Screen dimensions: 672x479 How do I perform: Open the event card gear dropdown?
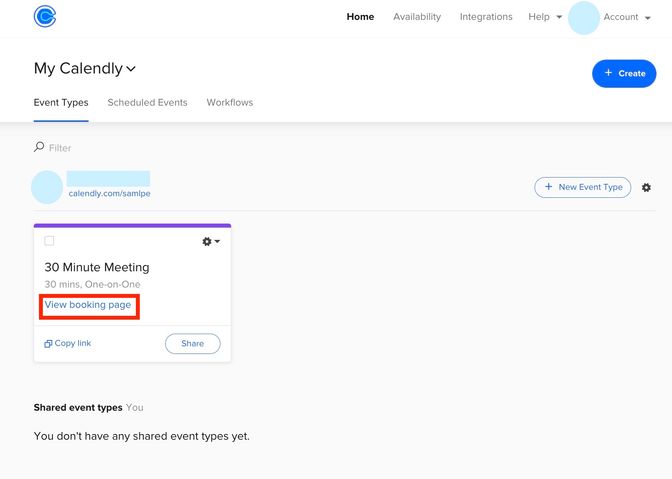pos(211,242)
